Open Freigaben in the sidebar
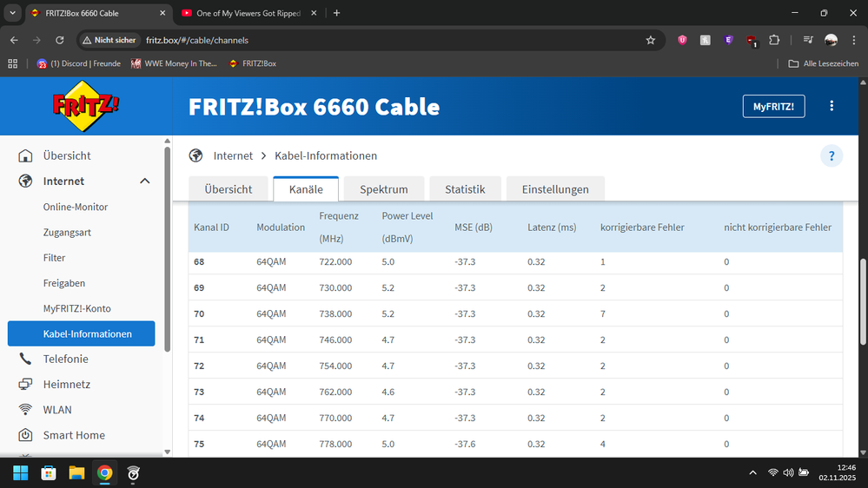Viewport: 868px width, 488px height. tap(64, 283)
